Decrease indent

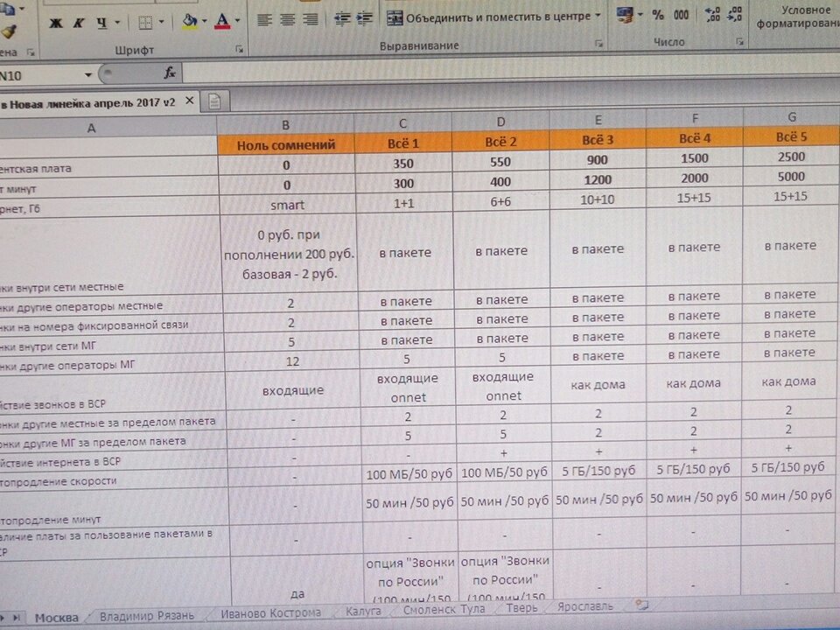point(341,19)
